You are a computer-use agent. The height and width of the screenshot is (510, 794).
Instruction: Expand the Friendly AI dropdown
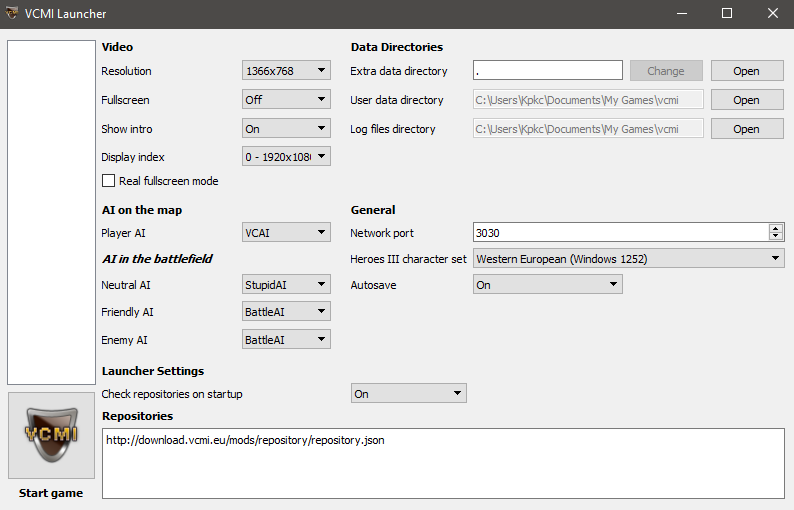click(x=286, y=312)
